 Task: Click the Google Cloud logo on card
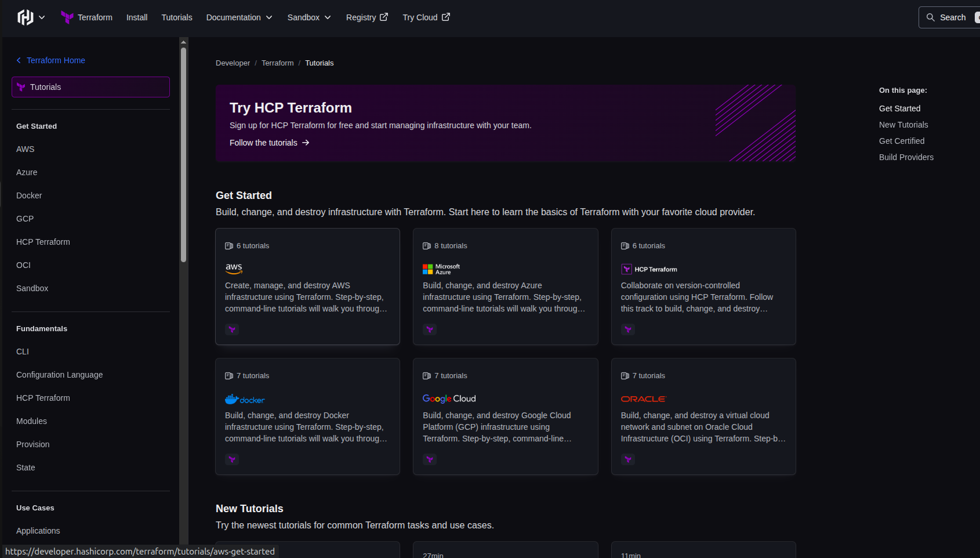pos(449,398)
